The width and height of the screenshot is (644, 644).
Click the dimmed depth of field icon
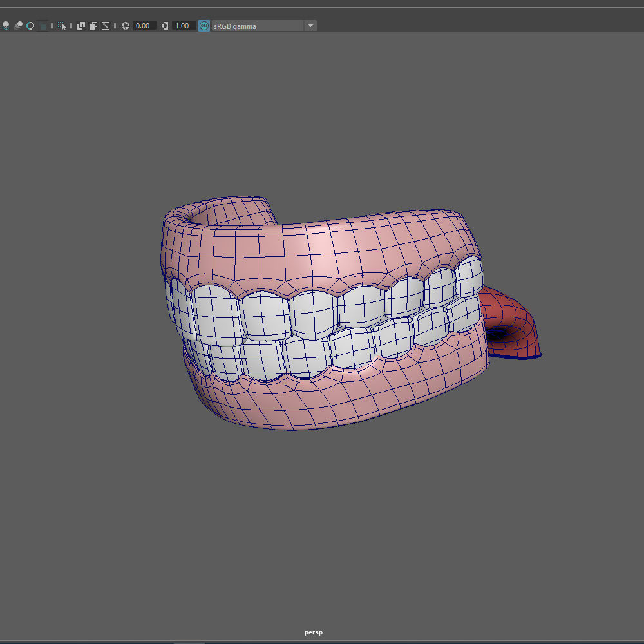[x=43, y=26]
